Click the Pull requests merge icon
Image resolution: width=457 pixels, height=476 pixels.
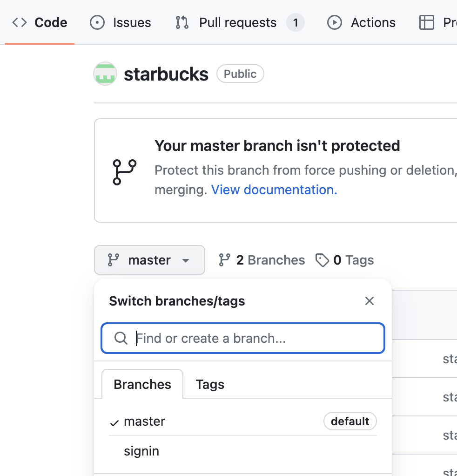pos(182,23)
